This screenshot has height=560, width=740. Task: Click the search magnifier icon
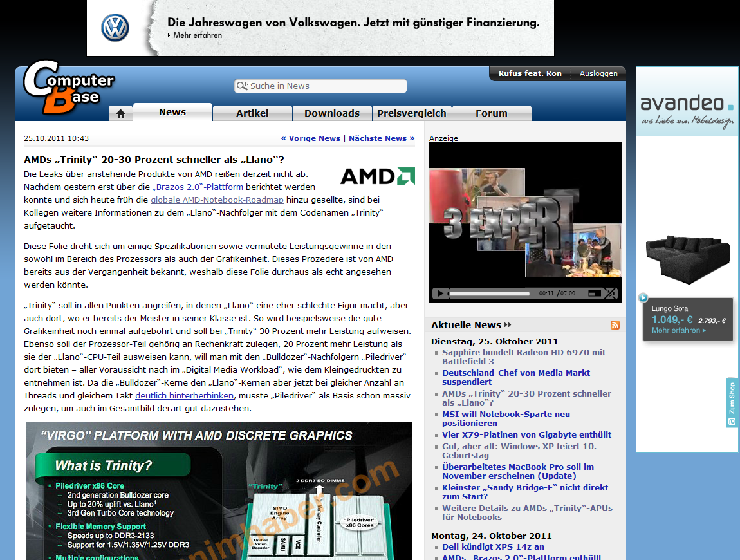(242, 86)
